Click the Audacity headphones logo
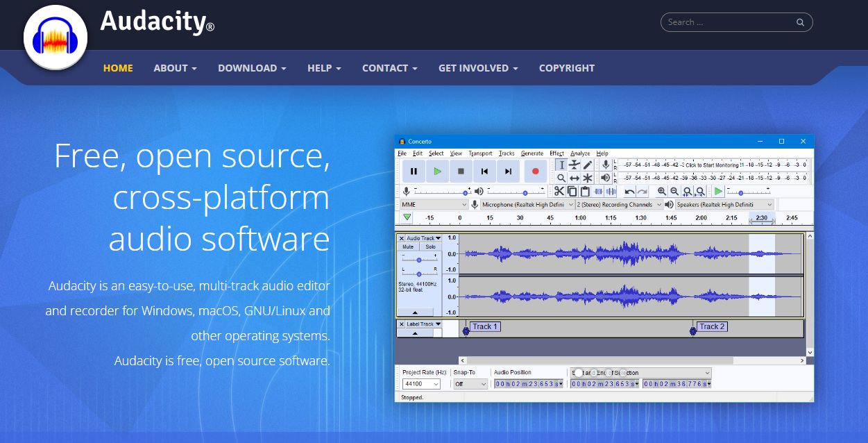The image size is (868, 443). 56,36
